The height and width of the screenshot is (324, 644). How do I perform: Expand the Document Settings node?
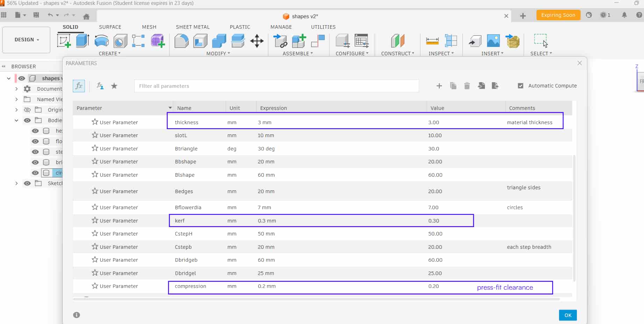pos(16,89)
